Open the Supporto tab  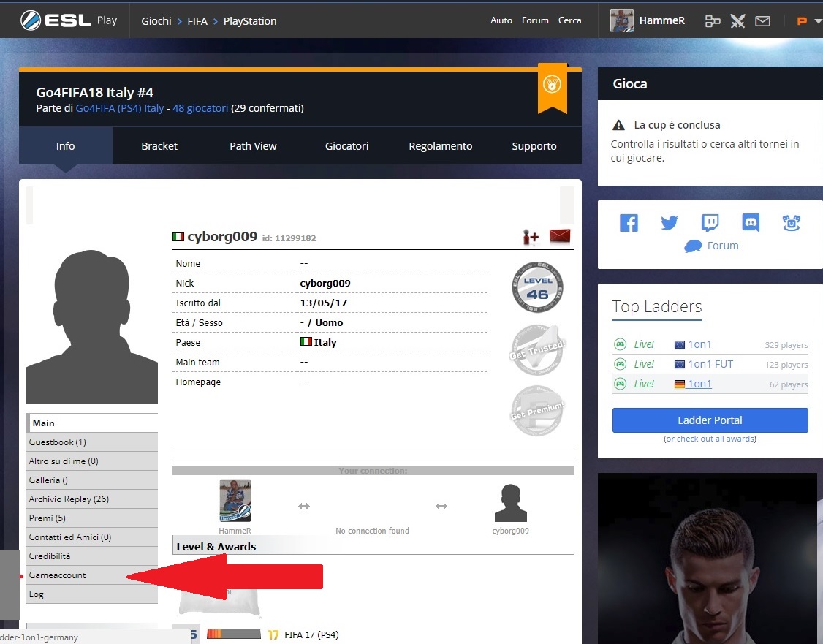click(x=534, y=146)
